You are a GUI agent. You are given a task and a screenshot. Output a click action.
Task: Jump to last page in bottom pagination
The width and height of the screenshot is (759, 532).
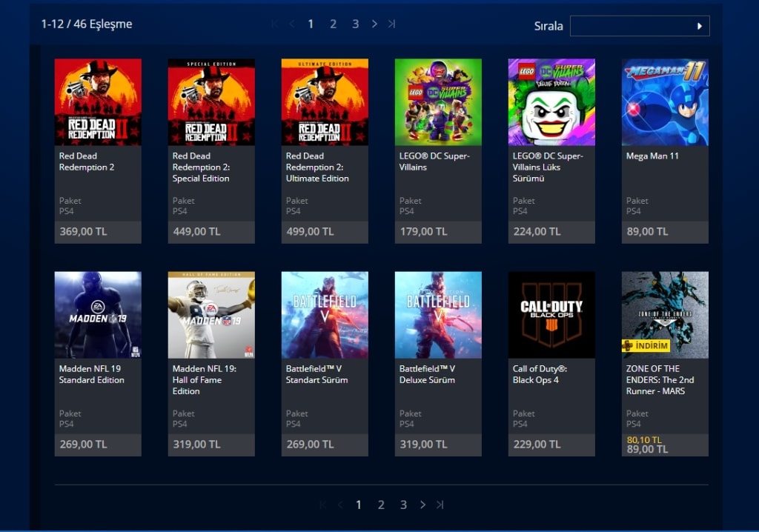pos(440,505)
